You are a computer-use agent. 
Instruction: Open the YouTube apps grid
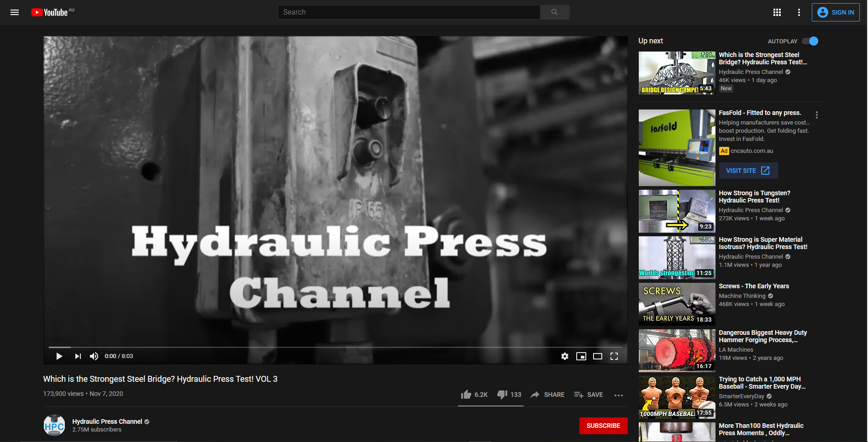click(x=777, y=12)
